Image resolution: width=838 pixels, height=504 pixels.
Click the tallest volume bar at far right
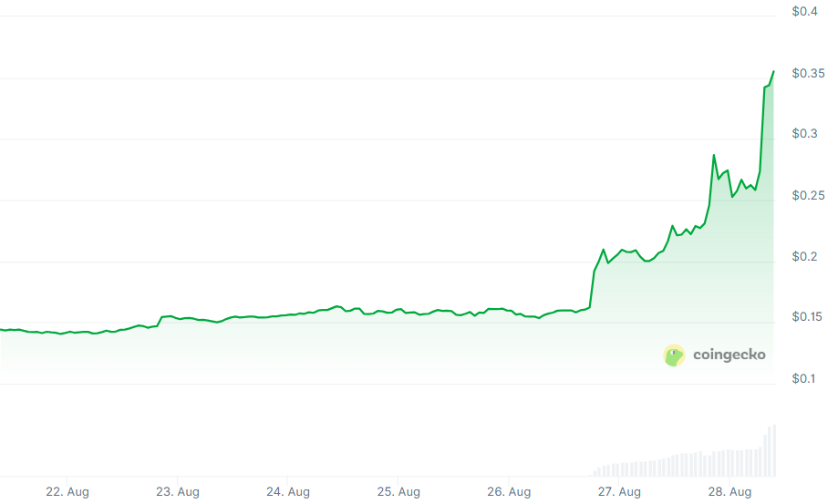774,450
